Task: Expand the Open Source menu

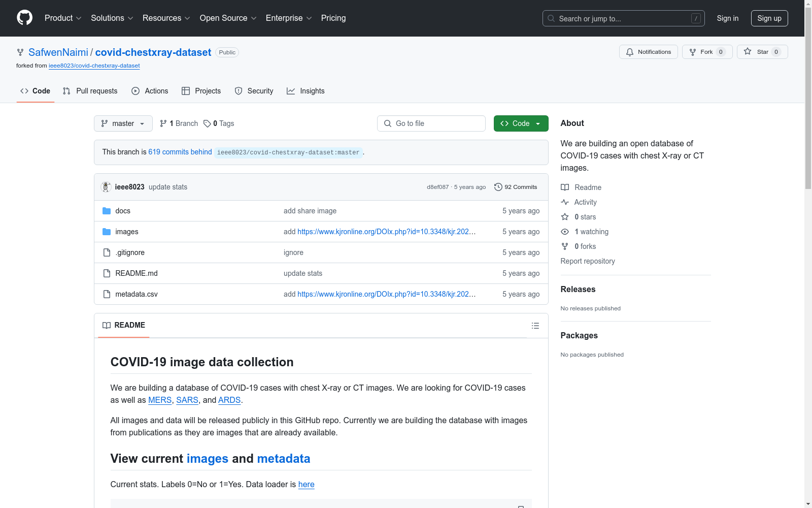Action: click(x=228, y=18)
